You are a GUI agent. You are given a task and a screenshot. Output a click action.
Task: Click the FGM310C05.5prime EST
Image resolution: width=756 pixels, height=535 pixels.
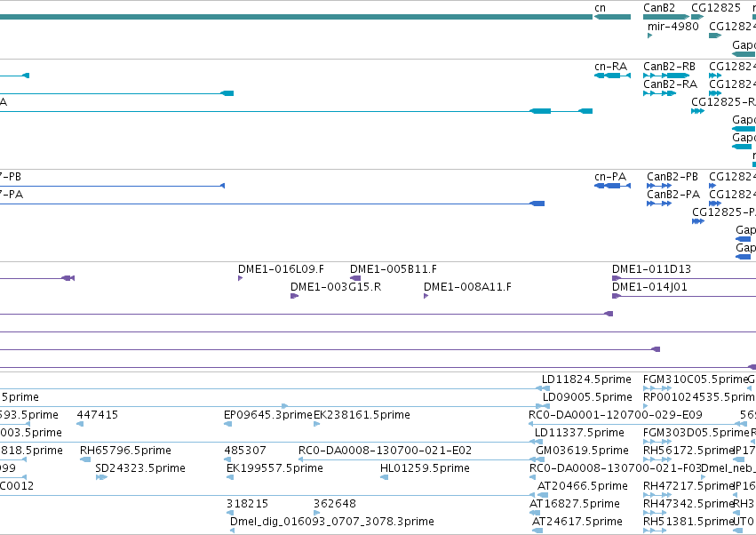click(657, 389)
